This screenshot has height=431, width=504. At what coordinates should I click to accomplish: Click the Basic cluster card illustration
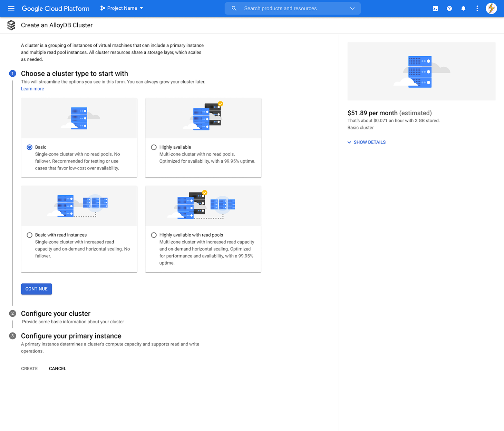pos(79,118)
